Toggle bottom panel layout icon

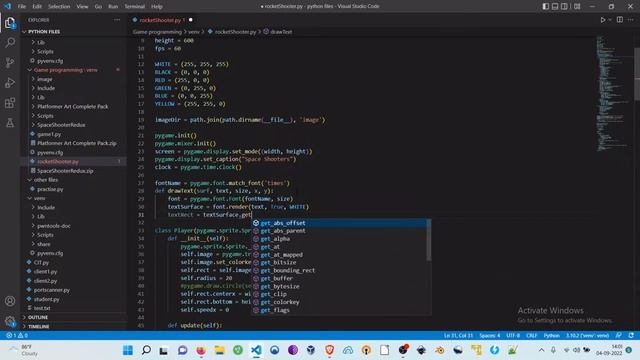(x=555, y=6)
